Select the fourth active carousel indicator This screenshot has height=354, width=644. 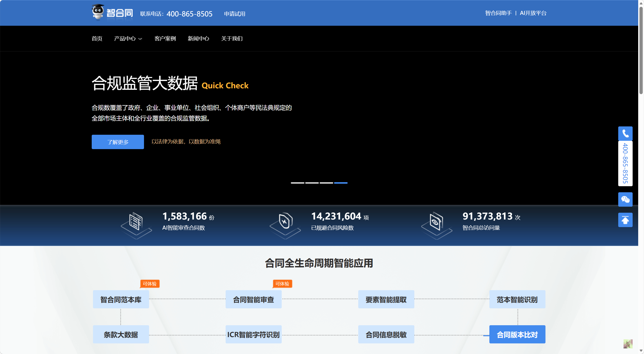click(x=341, y=183)
